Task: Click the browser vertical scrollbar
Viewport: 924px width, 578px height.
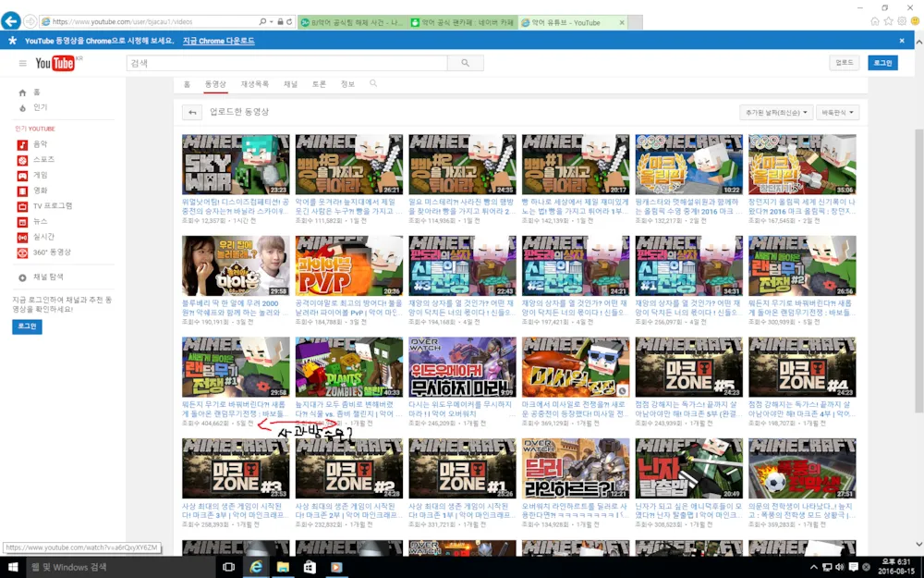Action: click(x=918, y=271)
